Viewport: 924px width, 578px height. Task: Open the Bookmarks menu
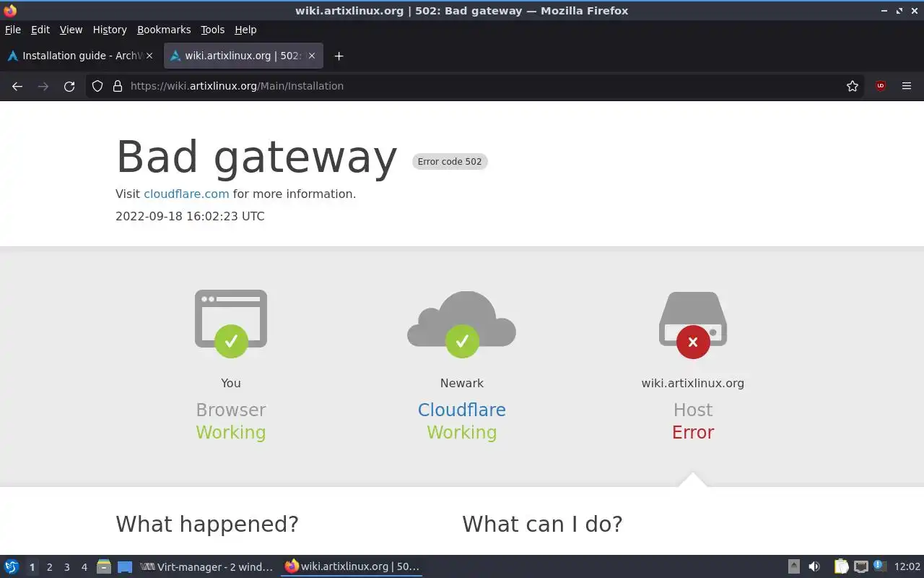(x=164, y=30)
